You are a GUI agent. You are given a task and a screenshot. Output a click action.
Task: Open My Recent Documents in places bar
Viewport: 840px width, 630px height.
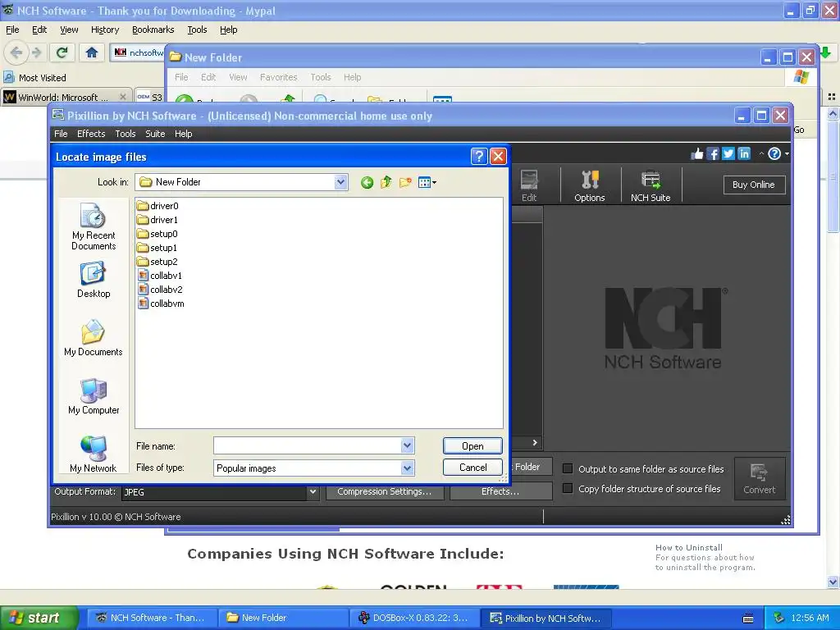pos(94,226)
